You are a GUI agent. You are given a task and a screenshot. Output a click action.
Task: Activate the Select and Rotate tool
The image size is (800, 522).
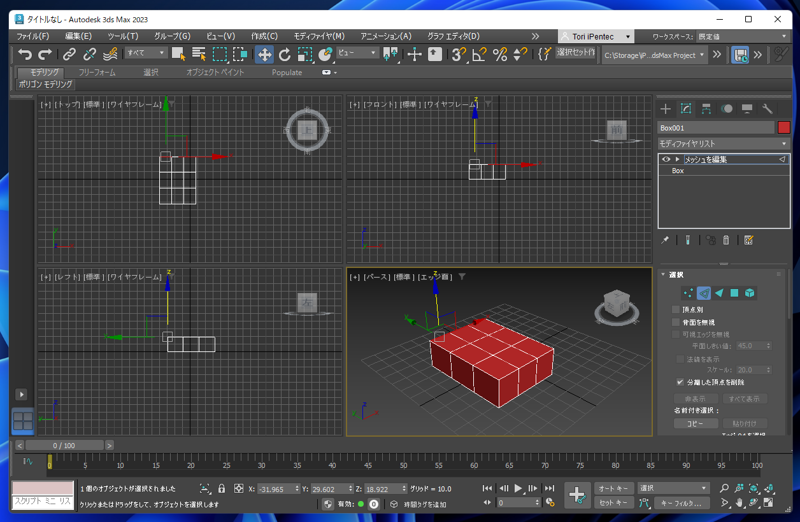285,54
